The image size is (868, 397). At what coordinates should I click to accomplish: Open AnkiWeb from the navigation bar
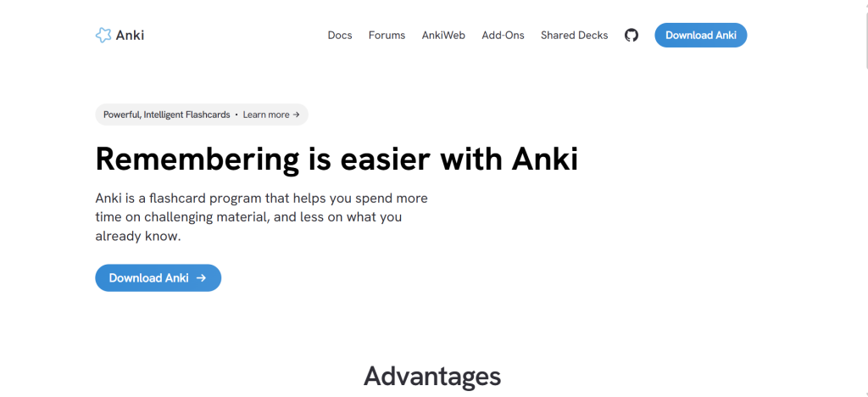coord(443,35)
